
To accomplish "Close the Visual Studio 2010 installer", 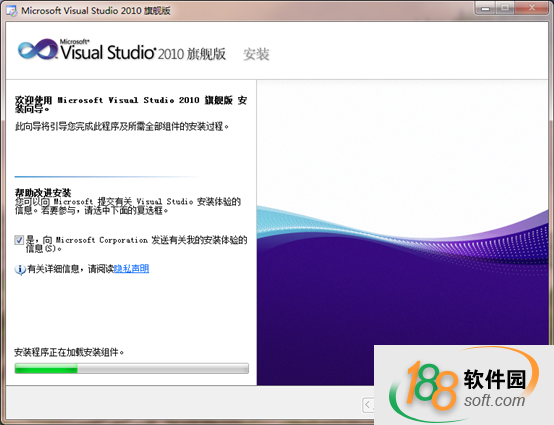I will [x=532, y=8].
